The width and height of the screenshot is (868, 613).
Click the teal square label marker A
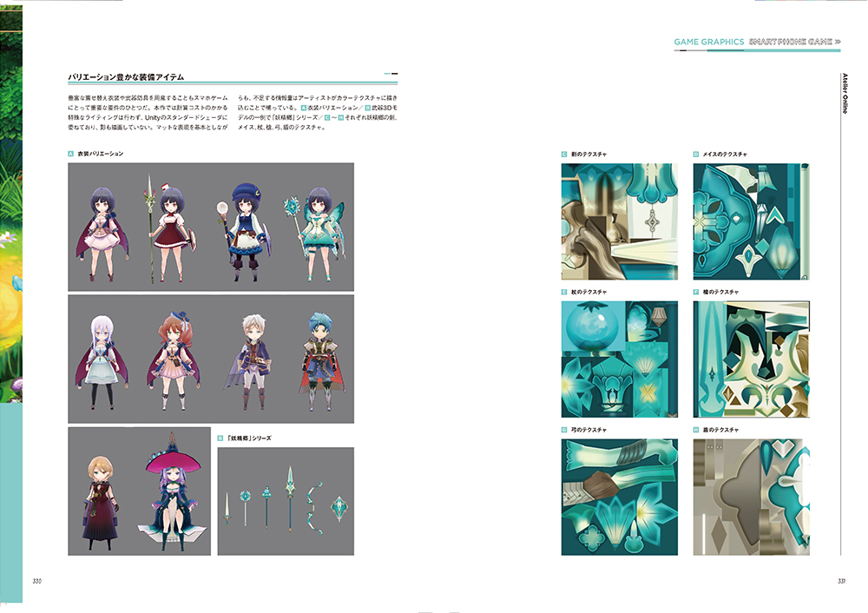click(x=71, y=154)
